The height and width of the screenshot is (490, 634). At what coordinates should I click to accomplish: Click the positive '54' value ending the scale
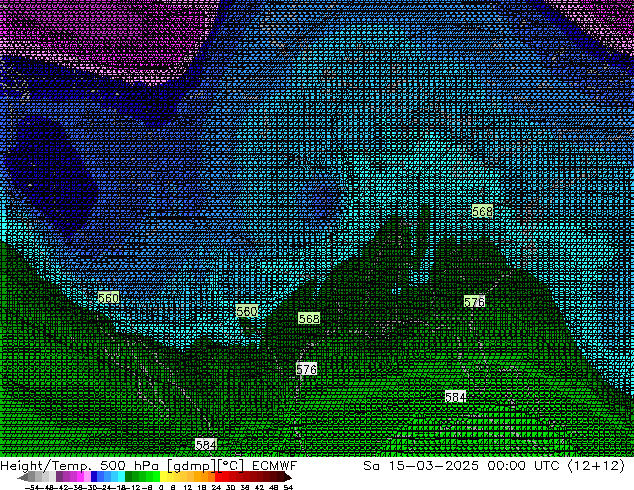coord(288,488)
